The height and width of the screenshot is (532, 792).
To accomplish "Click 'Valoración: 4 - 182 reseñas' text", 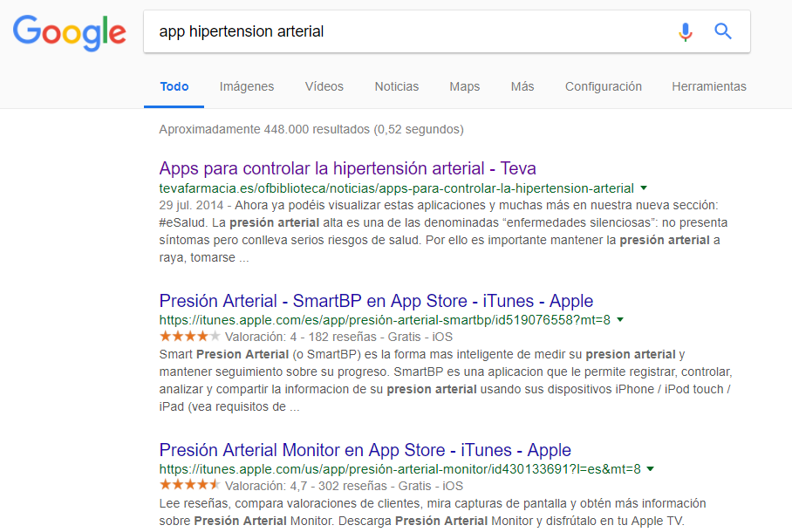I will click(x=301, y=337).
